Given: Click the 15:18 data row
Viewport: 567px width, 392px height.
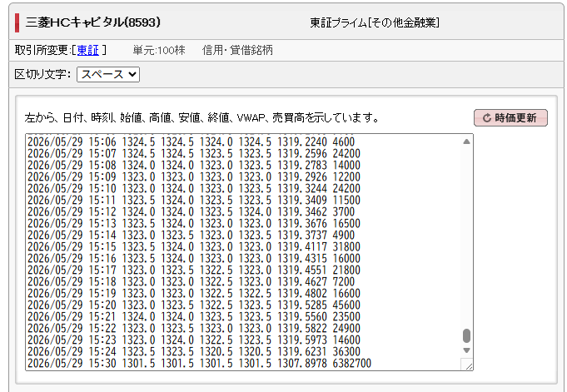Looking at the screenshot, I should pyautogui.click(x=191, y=281).
